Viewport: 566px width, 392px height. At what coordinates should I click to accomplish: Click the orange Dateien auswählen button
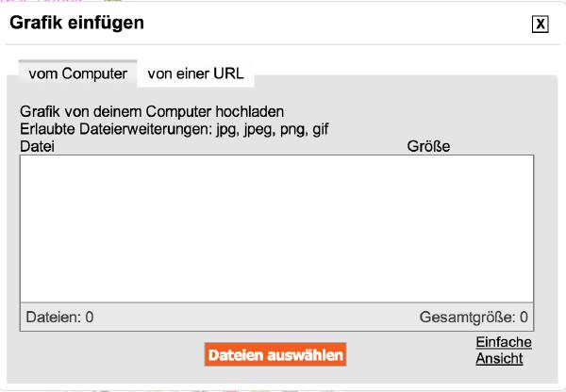275,354
